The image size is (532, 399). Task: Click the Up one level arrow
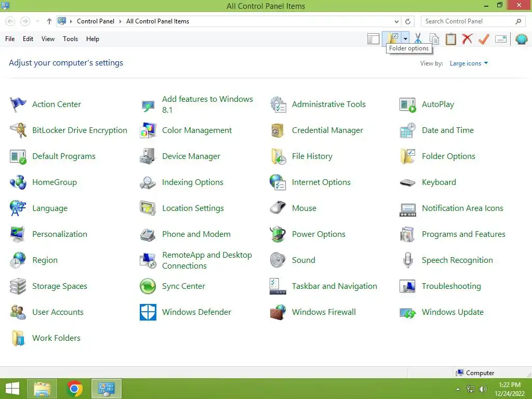pyautogui.click(x=49, y=21)
